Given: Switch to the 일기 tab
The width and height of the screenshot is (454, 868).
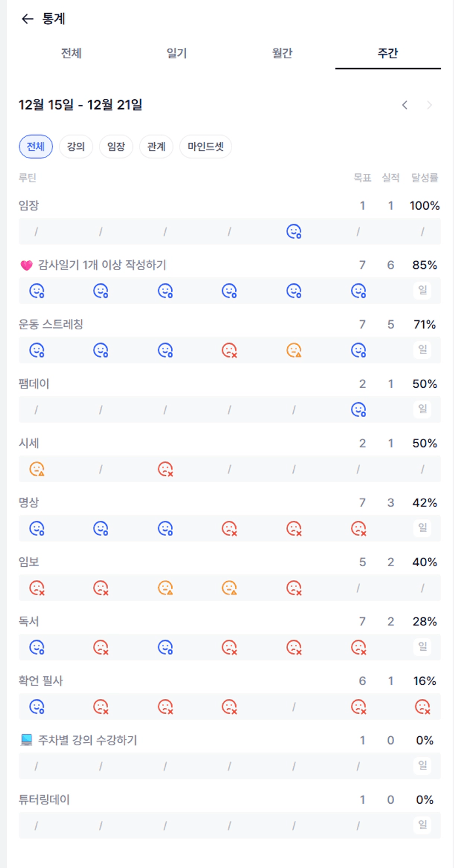Looking at the screenshot, I should click(177, 53).
